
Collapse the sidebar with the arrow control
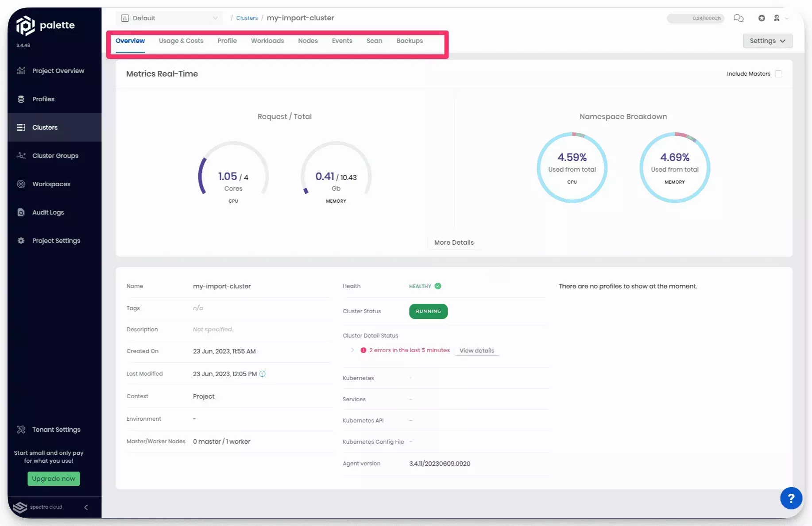click(86, 507)
